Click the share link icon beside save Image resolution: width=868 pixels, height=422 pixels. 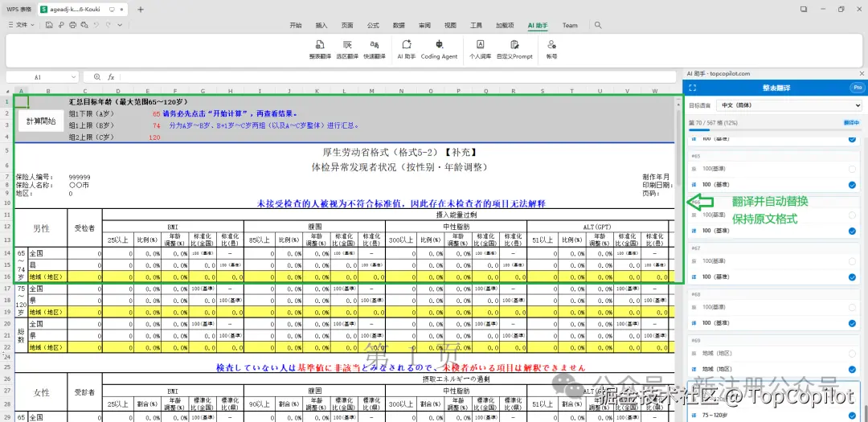pyautogui.click(x=61, y=25)
